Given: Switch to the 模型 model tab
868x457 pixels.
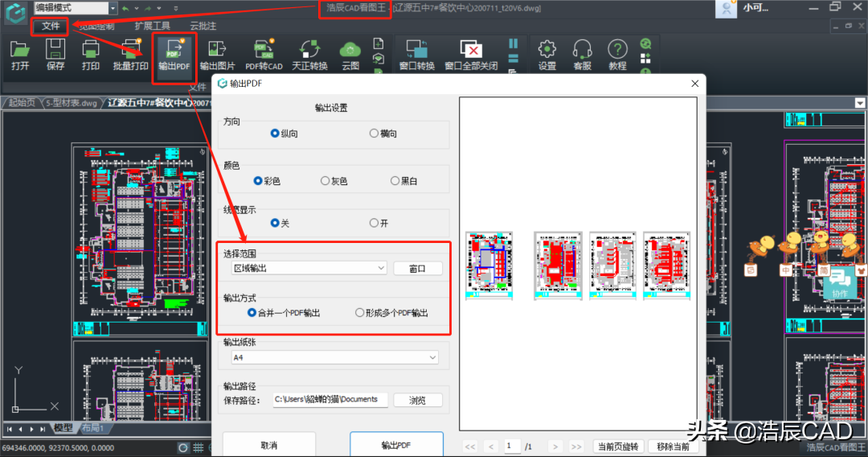Looking at the screenshot, I should [x=63, y=428].
